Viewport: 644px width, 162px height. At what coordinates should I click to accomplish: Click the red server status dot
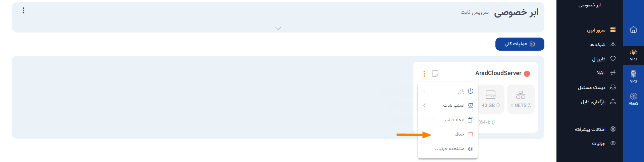527,73
